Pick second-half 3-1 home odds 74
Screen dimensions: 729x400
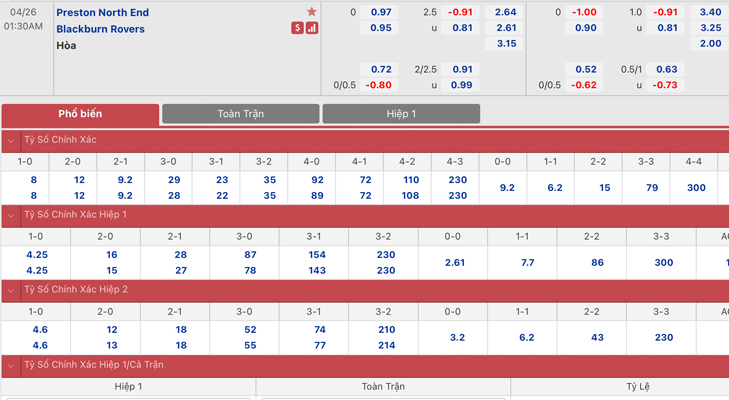(319, 330)
